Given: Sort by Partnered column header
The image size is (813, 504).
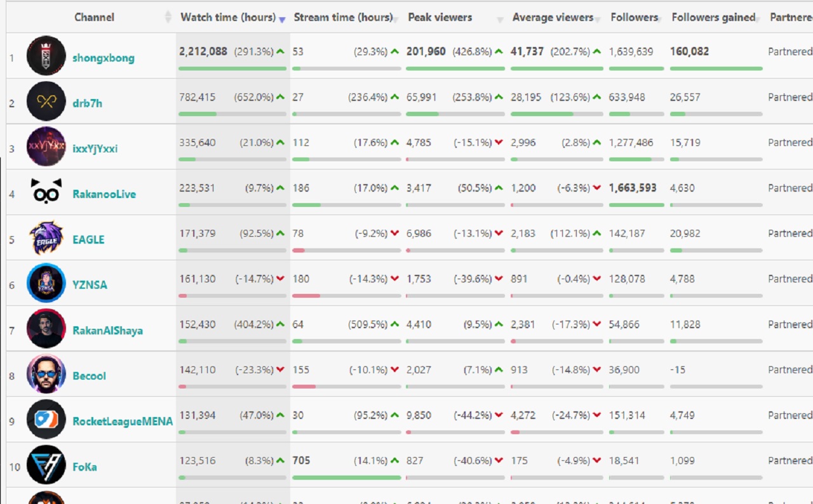Looking at the screenshot, I should click(791, 17).
